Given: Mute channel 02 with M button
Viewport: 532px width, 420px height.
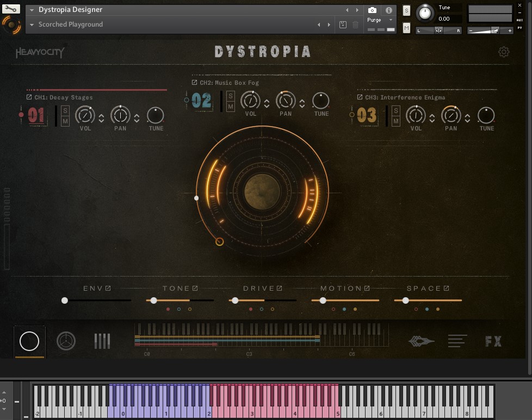Looking at the screenshot, I should [x=231, y=106].
